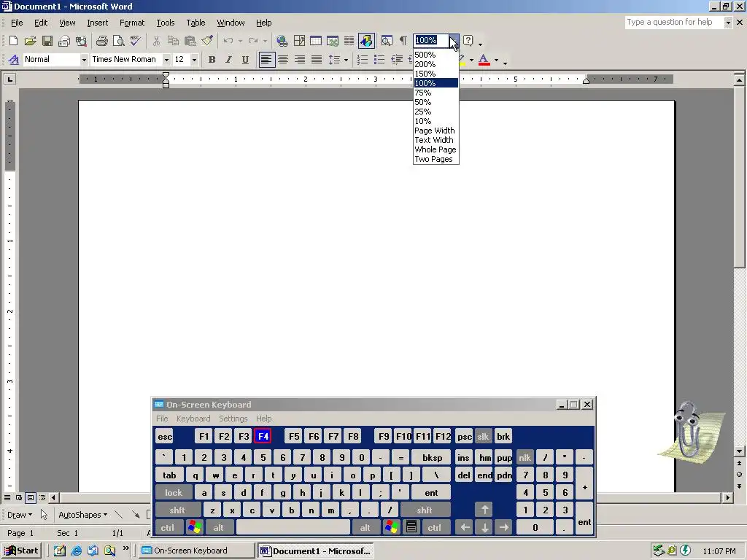747x560 pixels.
Task: Select Whole Page zoom option
Action: [436, 149]
